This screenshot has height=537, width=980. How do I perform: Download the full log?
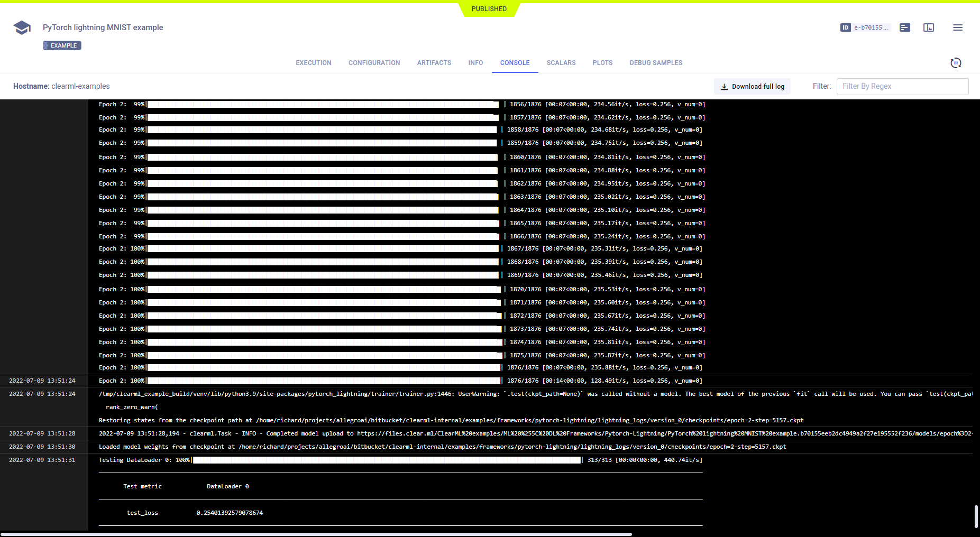click(x=752, y=87)
